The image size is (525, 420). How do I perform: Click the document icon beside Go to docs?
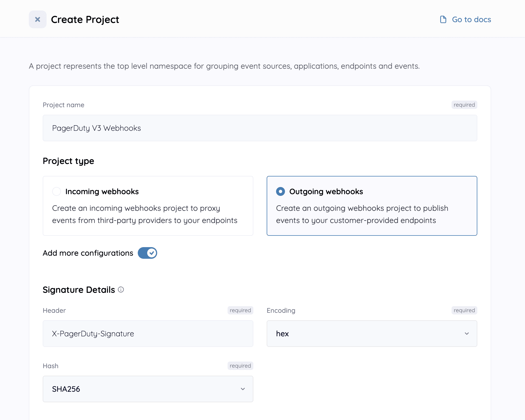[x=443, y=19]
